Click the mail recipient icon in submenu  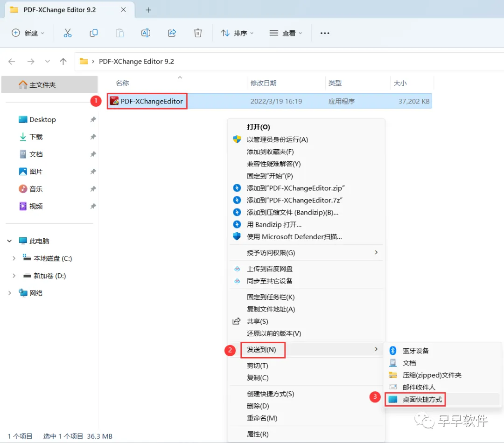(x=392, y=387)
